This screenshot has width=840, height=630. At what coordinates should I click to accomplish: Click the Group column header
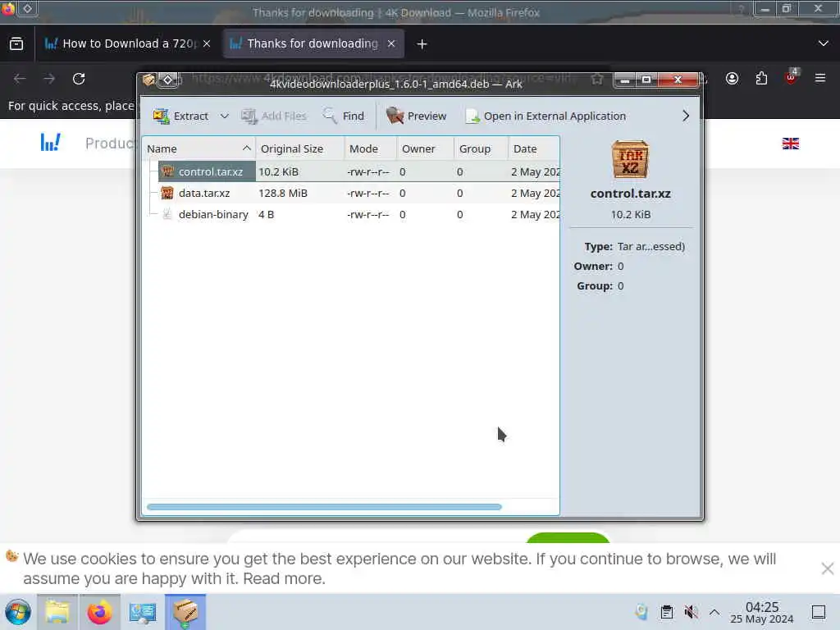[x=481, y=148]
